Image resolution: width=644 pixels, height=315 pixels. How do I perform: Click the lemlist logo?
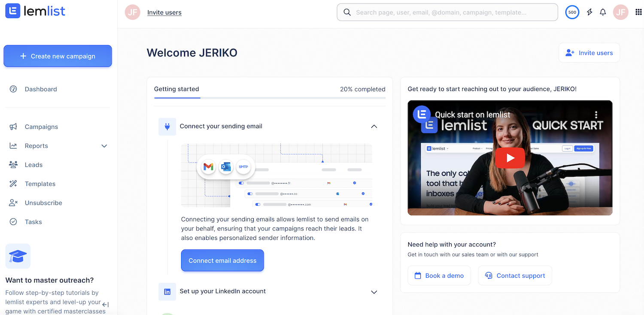coord(35,11)
